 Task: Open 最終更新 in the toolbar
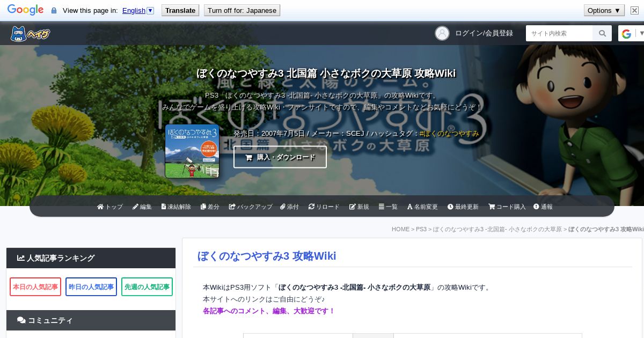[463, 207]
